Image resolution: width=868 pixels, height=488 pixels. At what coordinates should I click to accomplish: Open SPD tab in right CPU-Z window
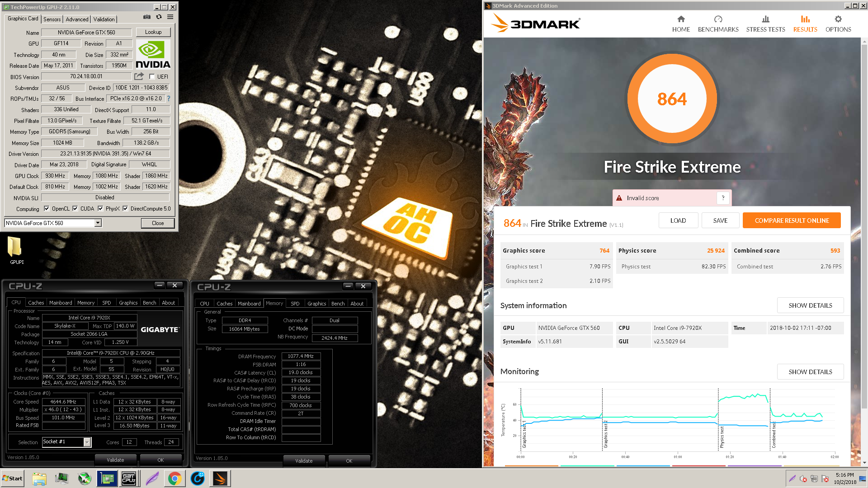point(295,304)
